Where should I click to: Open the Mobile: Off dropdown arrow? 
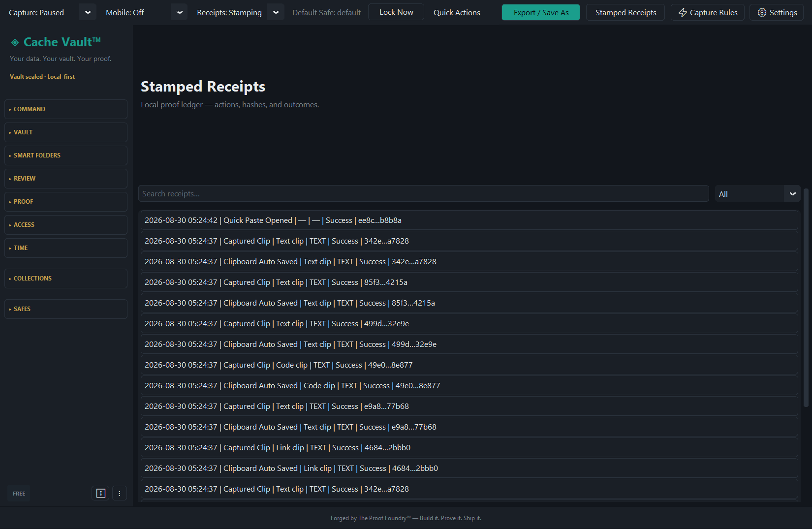179,12
